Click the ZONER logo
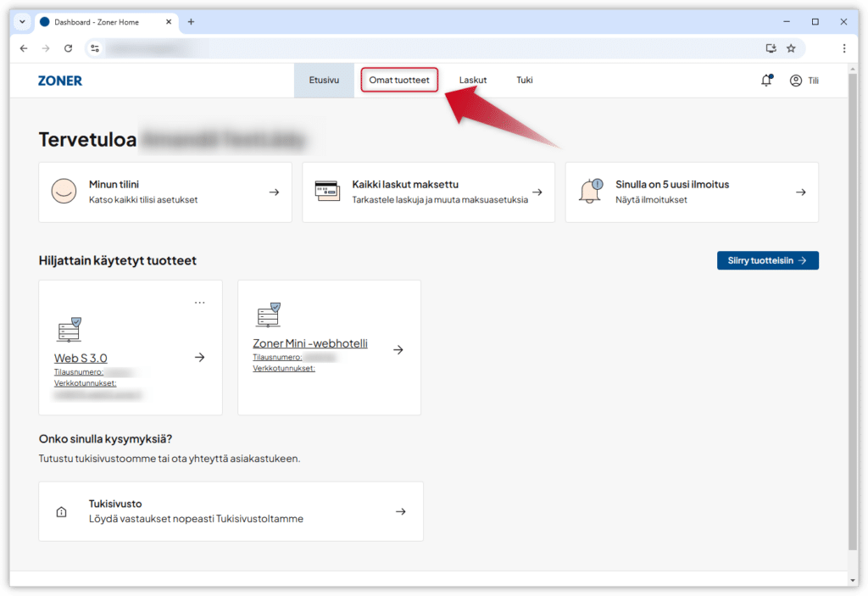Screen dimensions: 868x596 point(60,81)
